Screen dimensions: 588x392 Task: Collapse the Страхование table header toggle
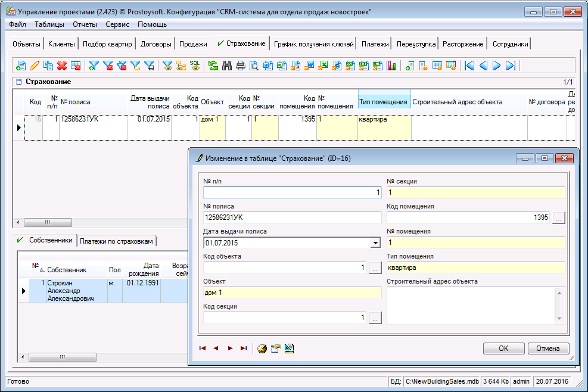click(18, 82)
